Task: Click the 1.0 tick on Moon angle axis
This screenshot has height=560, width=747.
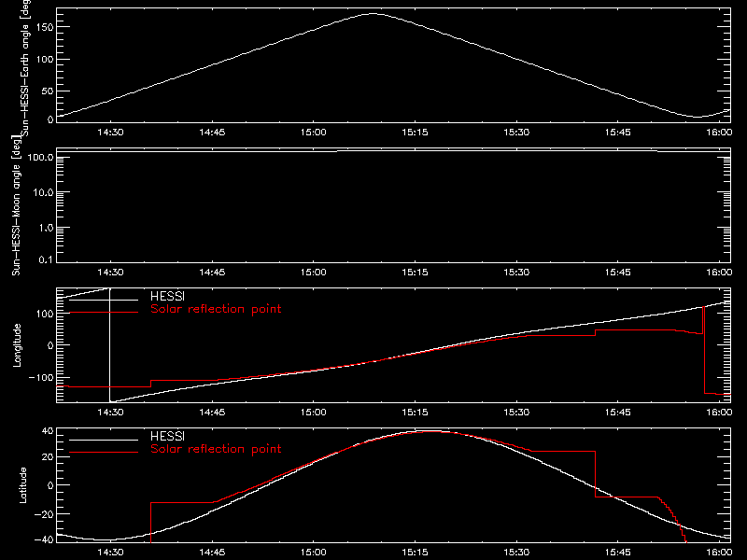Action: [x=46, y=228]
